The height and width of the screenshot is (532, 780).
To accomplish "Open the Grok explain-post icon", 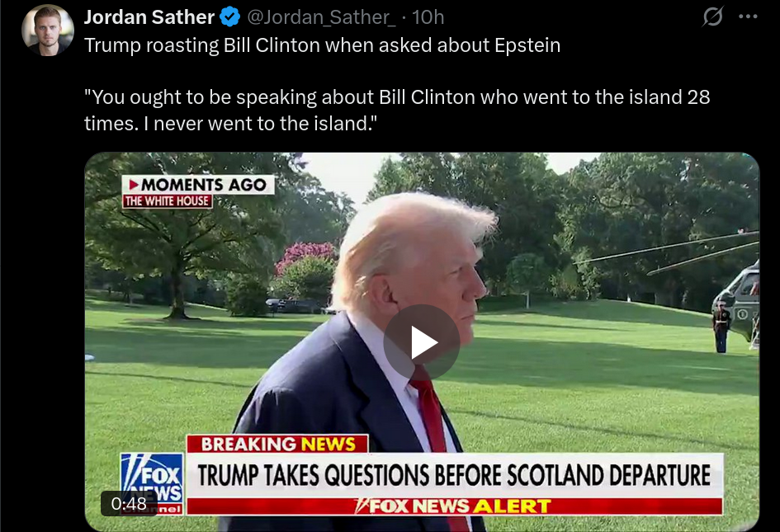I will coord(712,16).
